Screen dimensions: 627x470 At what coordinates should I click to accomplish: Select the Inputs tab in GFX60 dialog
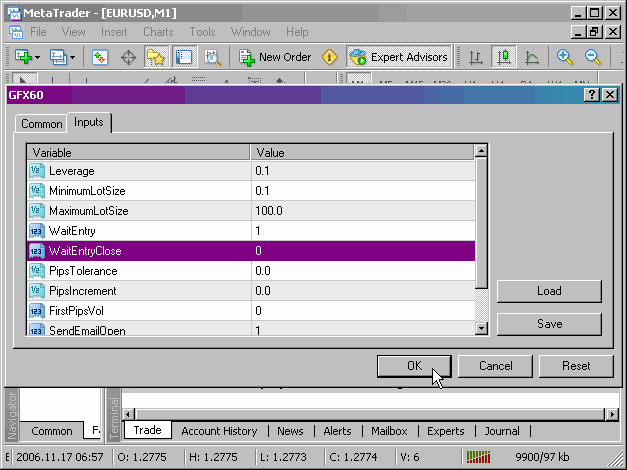[x=89, y=122]
